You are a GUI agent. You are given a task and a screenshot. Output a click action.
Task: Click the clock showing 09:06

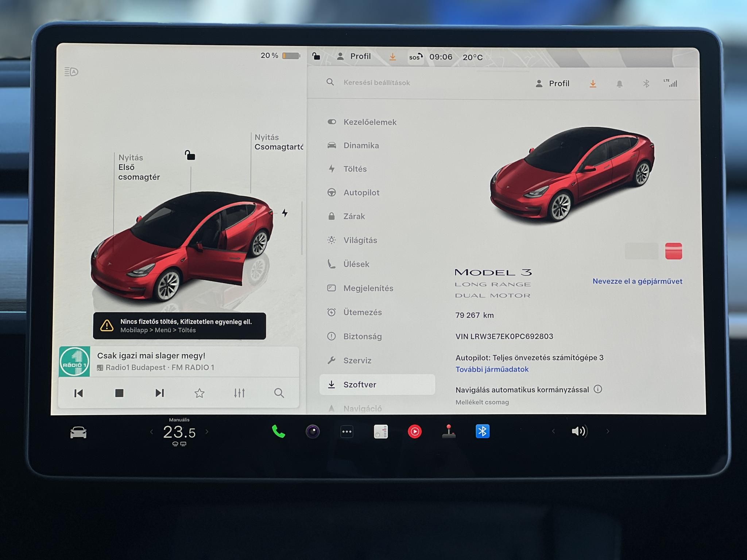pyautogui.click(x=441, y=57)
